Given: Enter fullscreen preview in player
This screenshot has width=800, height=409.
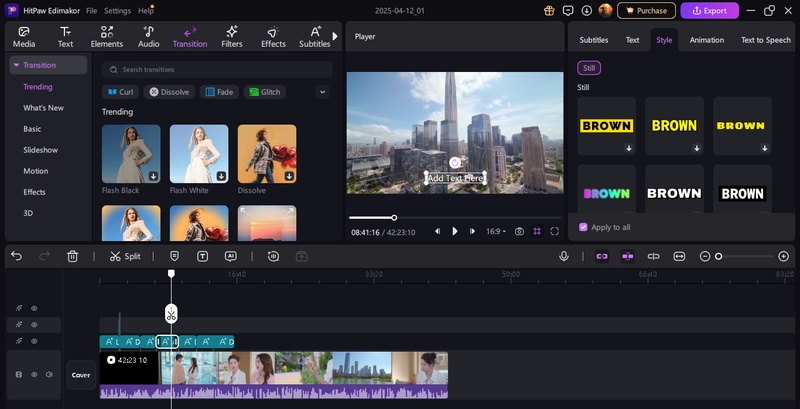Looking at the screenshot, I should (555, 232).
